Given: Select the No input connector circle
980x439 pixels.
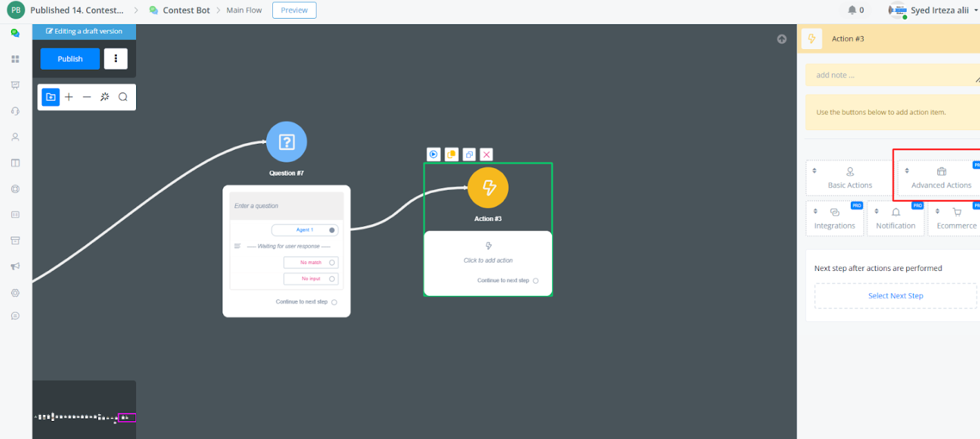Looking at the screenshot, I should click(x=332, y=279).
